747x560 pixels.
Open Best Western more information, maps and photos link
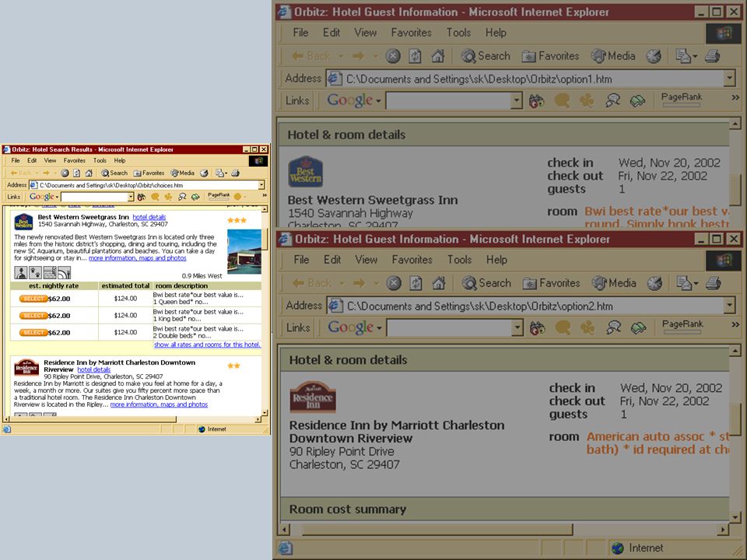click(138, 258)
